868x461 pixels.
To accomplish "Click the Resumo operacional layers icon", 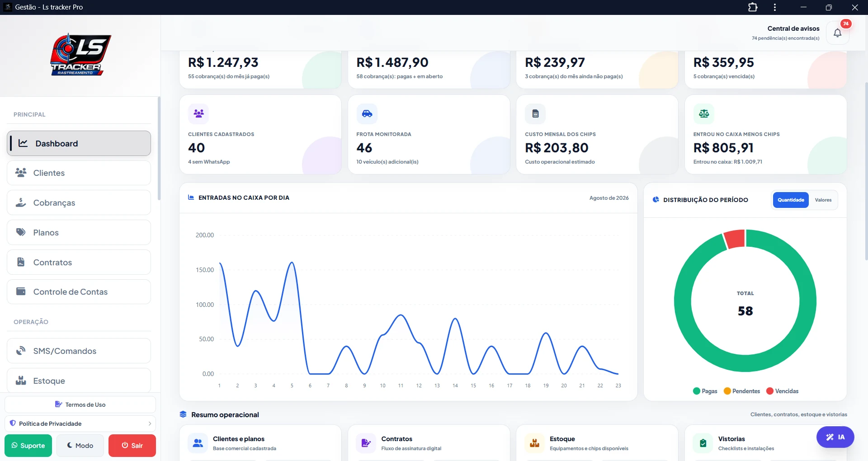I will point(183,414).
